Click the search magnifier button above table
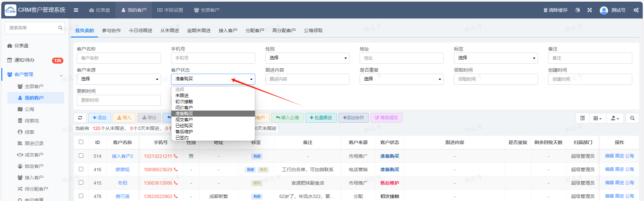Screen dimensions: 644x201 click(632, 118)
